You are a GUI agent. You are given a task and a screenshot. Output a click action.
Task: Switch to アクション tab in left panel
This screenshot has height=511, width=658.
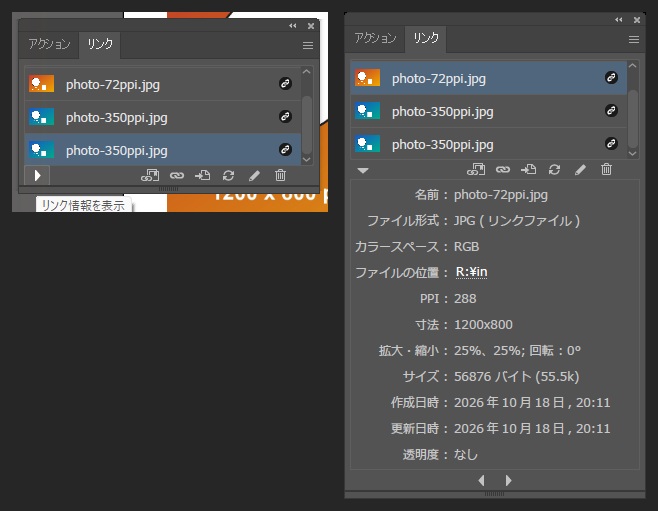49,44
